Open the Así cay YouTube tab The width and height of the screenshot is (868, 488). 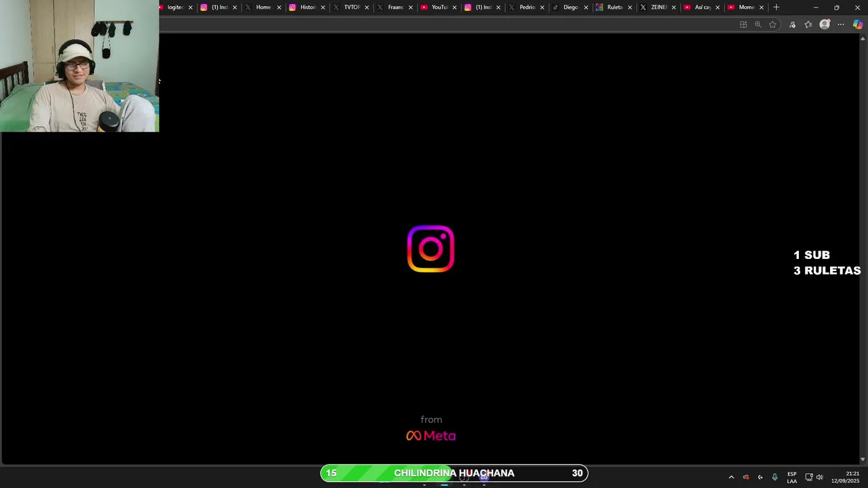pyautogui.click(x=702, y=7)
